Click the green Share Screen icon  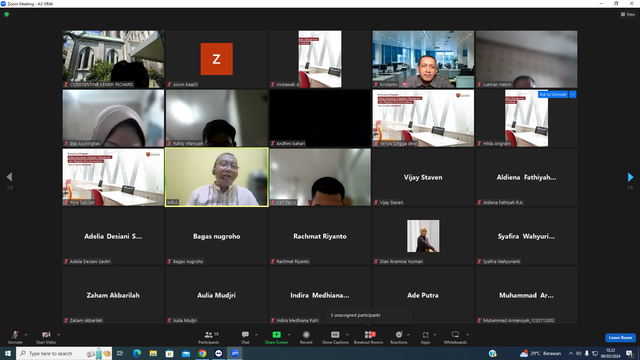point(276,335)
